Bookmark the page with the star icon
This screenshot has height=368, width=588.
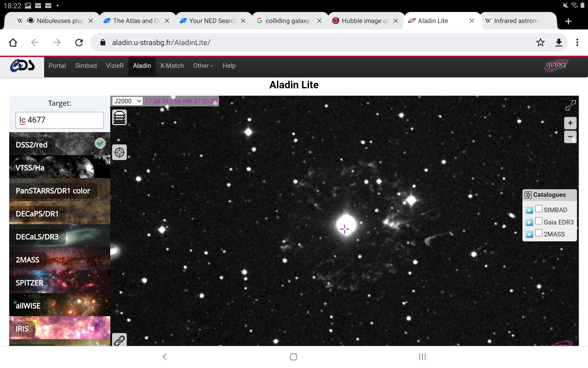pyautogui.click(x=541, y=42)
